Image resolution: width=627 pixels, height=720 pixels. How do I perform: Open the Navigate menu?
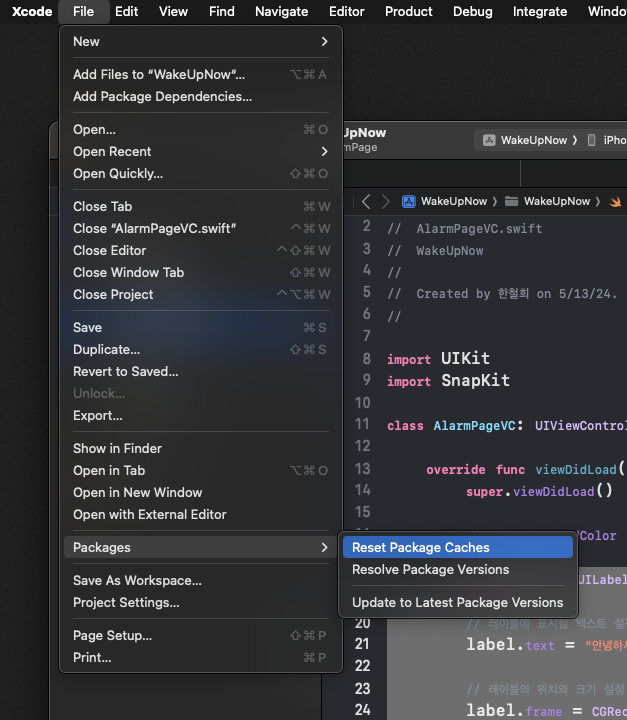[x=282, y=11]
